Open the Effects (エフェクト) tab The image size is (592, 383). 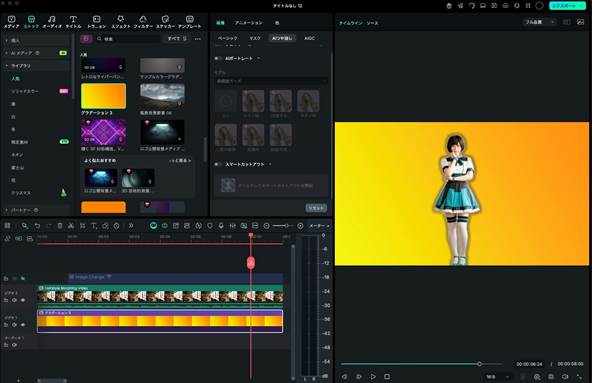point(120,22)
